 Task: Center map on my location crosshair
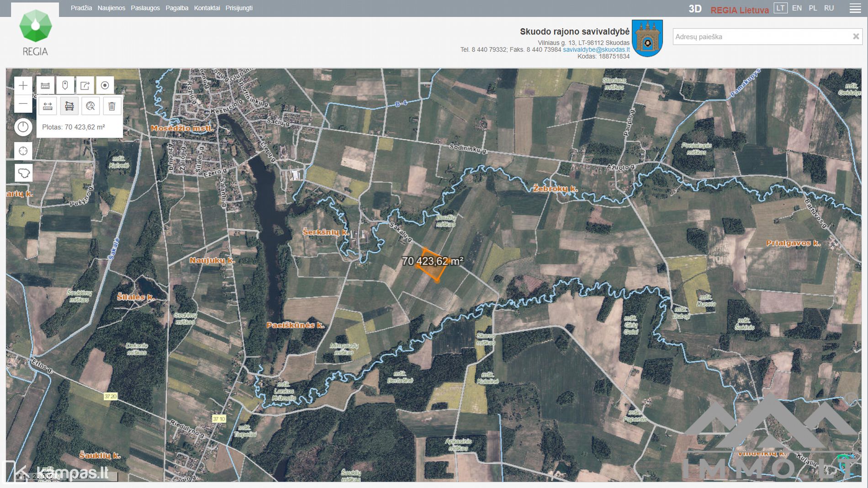23,151
